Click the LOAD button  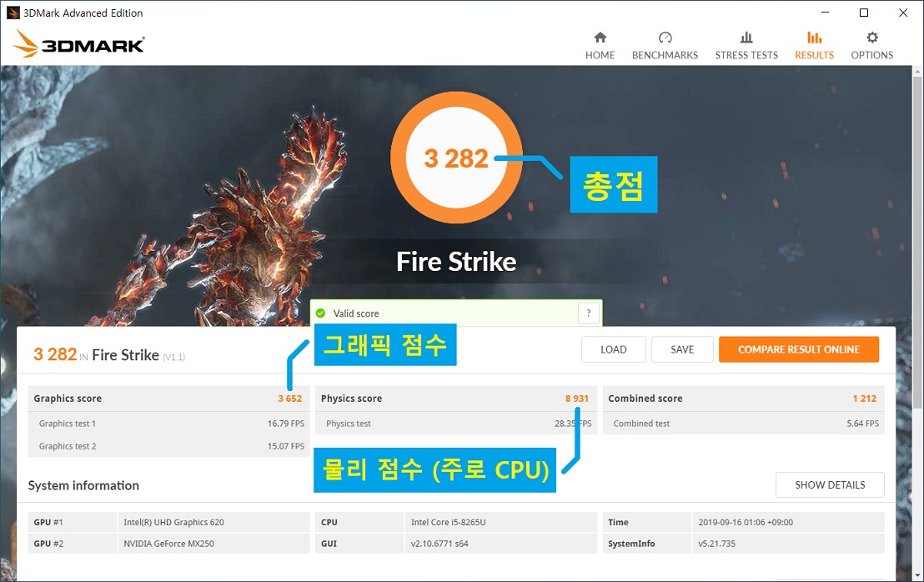pyautogui.click(x=614, y=349)
